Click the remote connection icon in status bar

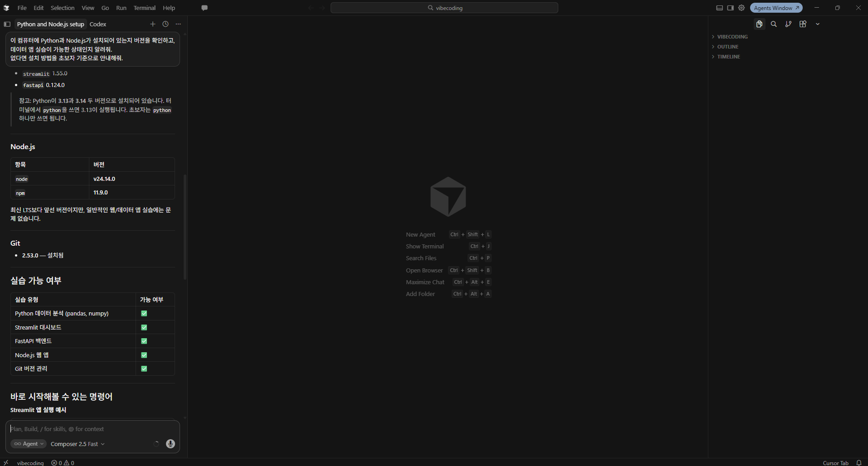tap(6, 462)
